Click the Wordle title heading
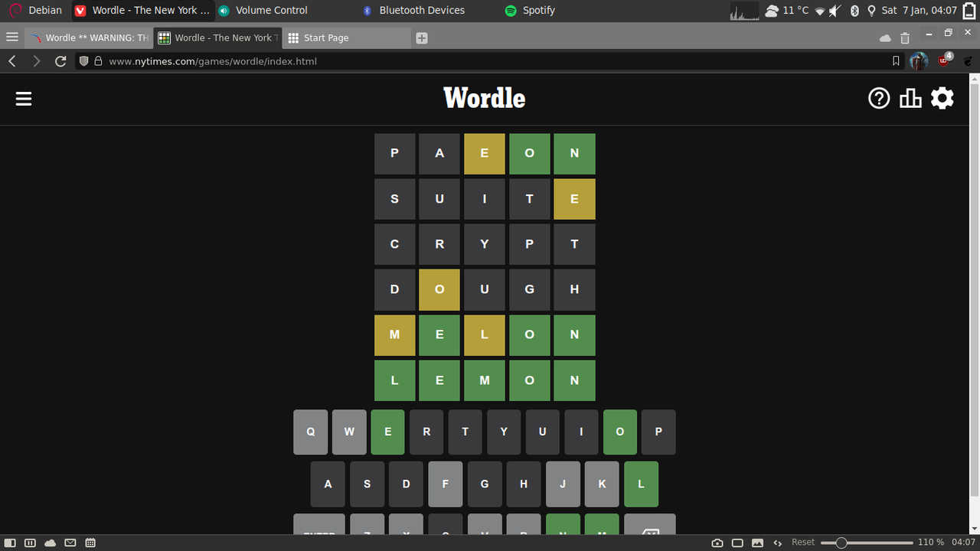Screen dimensions: 980x551 coord(485,98)
